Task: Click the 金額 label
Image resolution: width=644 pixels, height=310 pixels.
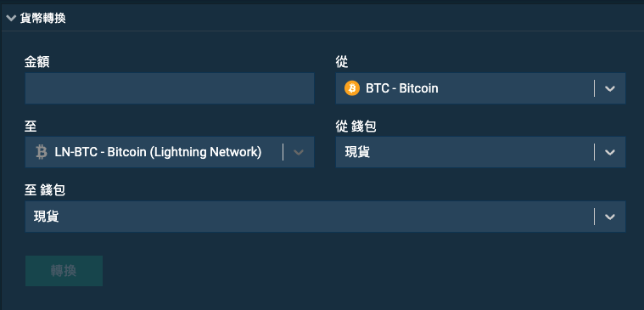Action: pos(37,63)
